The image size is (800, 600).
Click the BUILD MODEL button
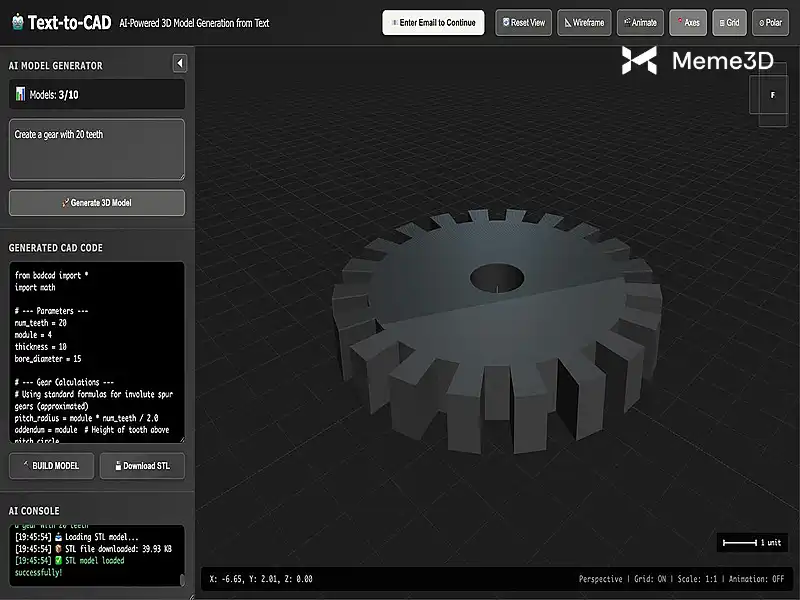click(x=52, y=466)
